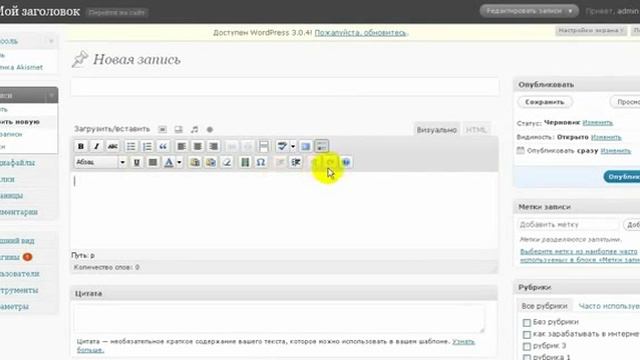
Task: Click the 'Узнать больше' excerpt link
Action: coord(463,342)
